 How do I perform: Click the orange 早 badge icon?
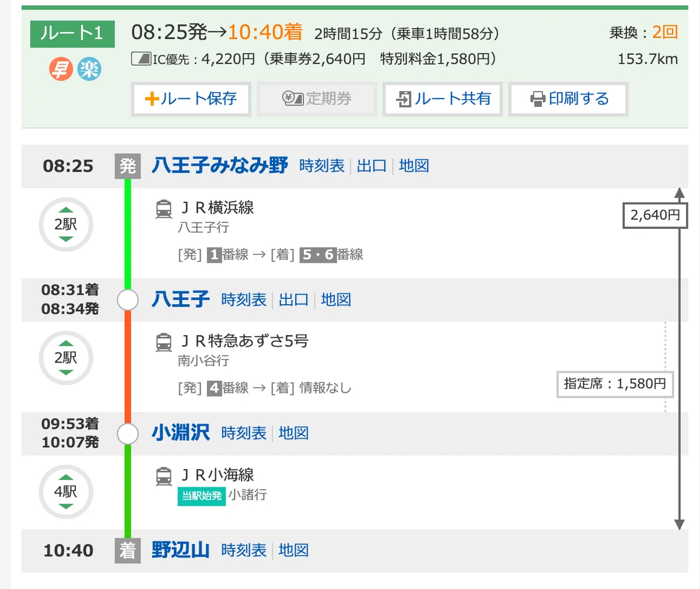coord(61,70)
